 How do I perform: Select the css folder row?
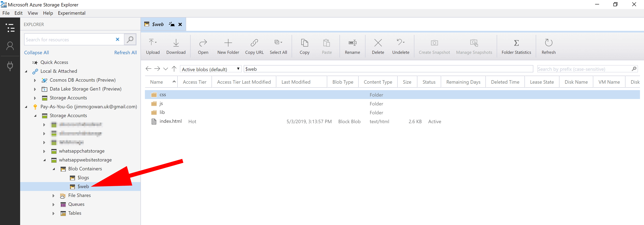coord(392,95)
